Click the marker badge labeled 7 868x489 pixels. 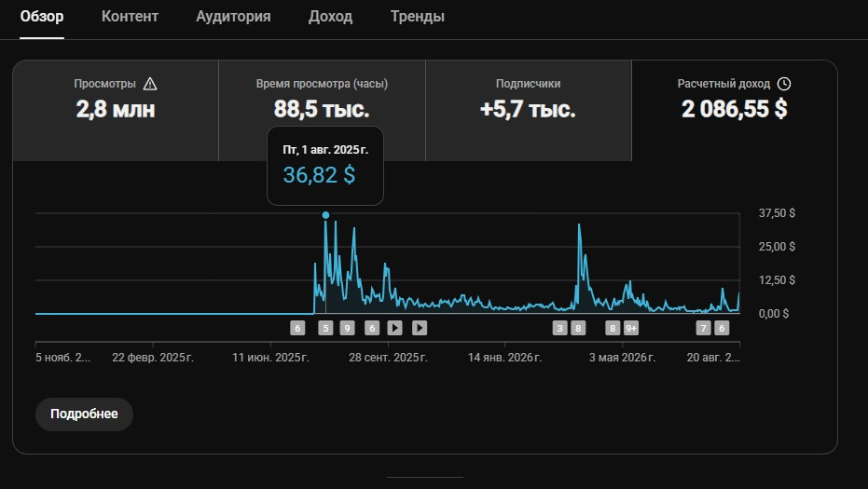pos(703,329)
